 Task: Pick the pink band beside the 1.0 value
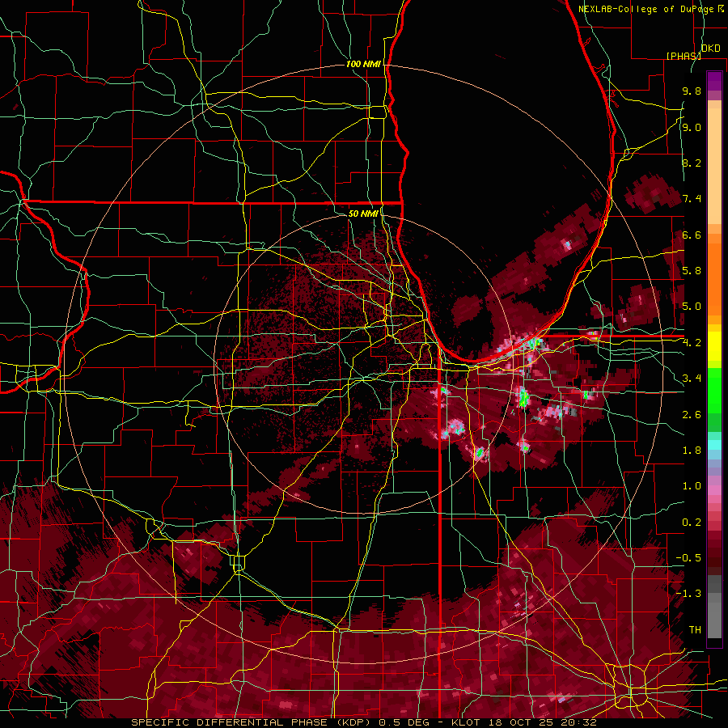[x=714, y=489]
